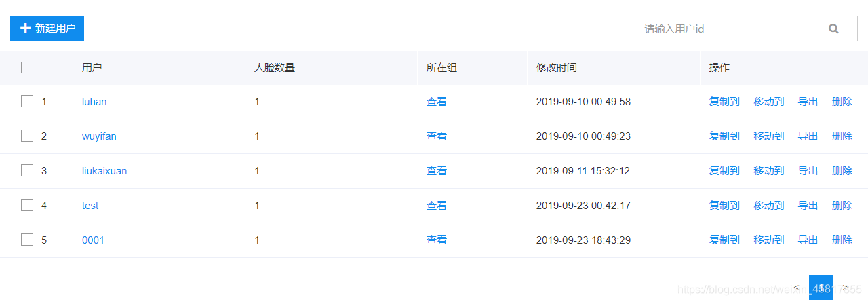Viewport: 868px width, 302px height.
Task: Click 删除 for luhan
Action: click(x=842, y=102)
